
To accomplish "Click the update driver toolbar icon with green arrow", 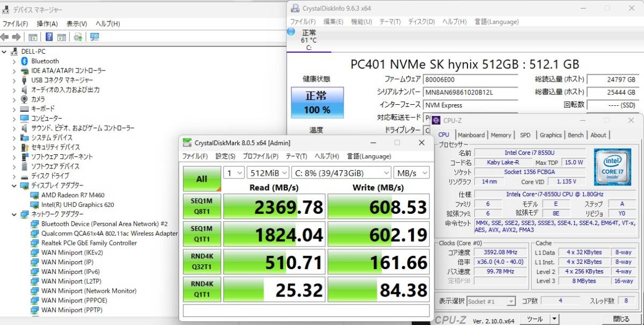I will 78,37.
